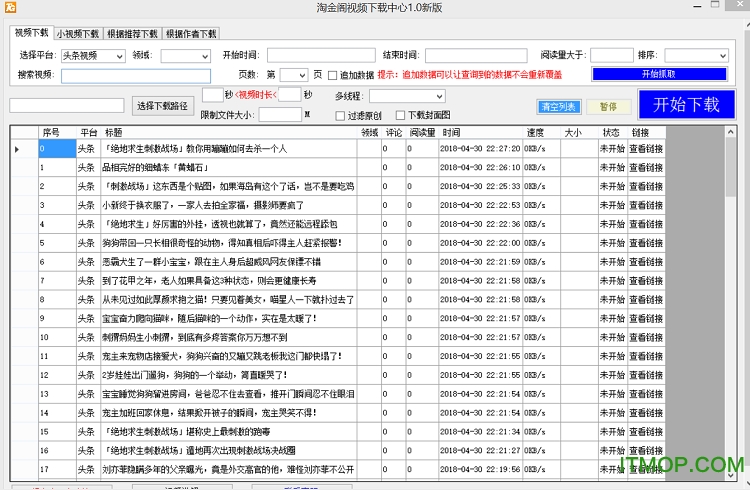
Task: Click the time cell 2018-04-30 22:22:00
Action: pos(480,243)
